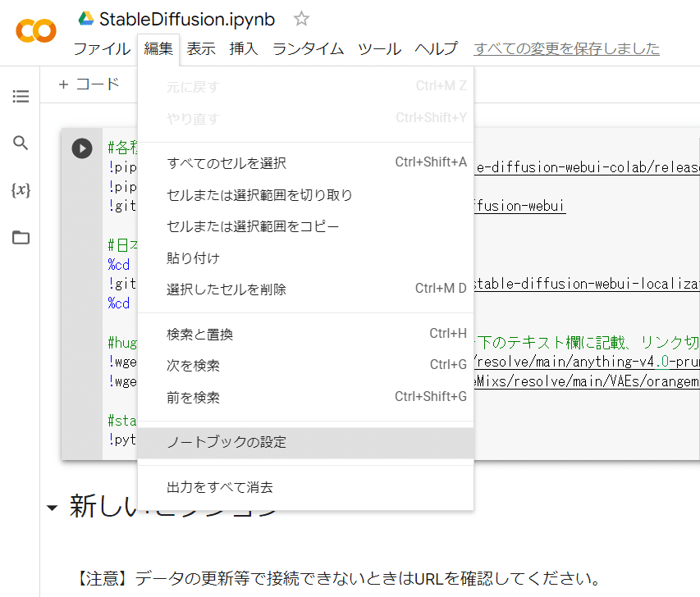Open the ヘルプ menu
This screenshot has height=597, width=700.
click(436, 48)
